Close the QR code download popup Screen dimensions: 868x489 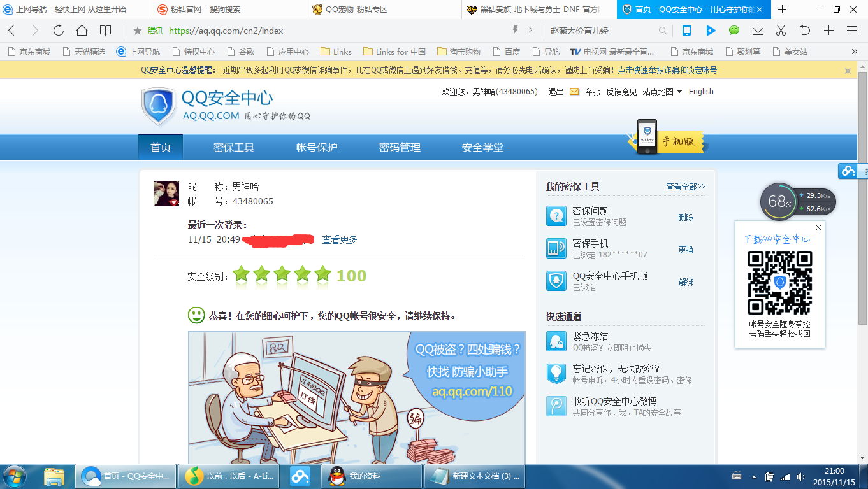(x=819, y=227)
